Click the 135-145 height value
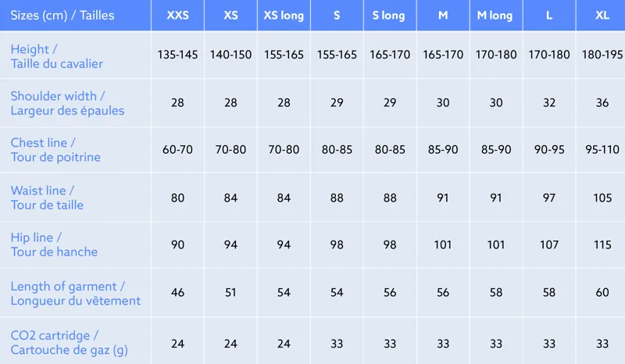This screenshot has height=364, width=625. click(x=177, y=55)
